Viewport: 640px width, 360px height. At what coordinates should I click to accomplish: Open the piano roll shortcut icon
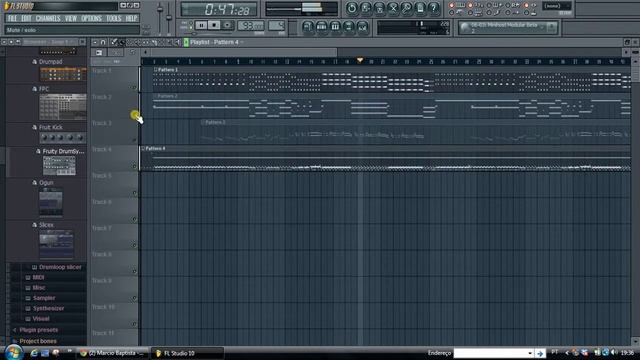[335, 27]
